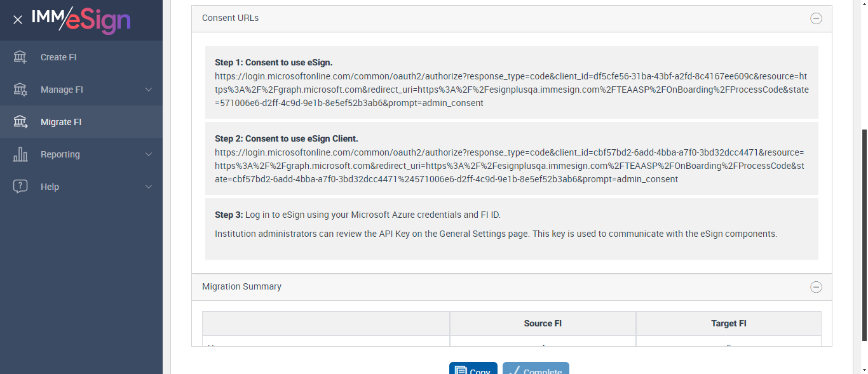The height and width of the screenshot is (374, 868).
Task: Collapse the Consent URLs section
Action: click(x=817, y=18)
